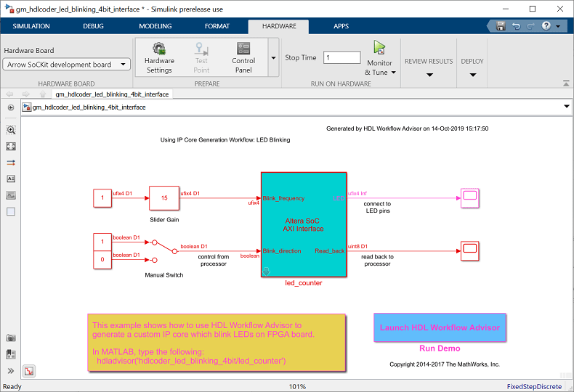Open the Modeling tab
Screen dimensions: 574x392
[155, 26]
